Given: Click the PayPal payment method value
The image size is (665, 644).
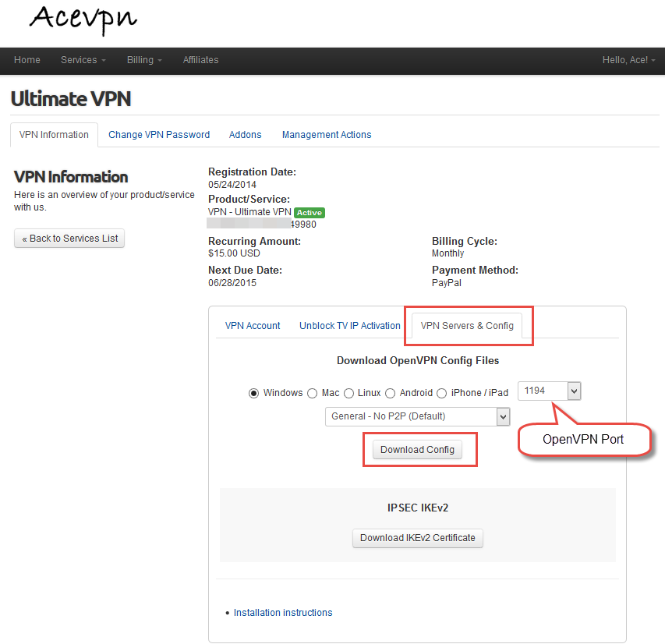Looking at the screenshot, I should 447,283.
